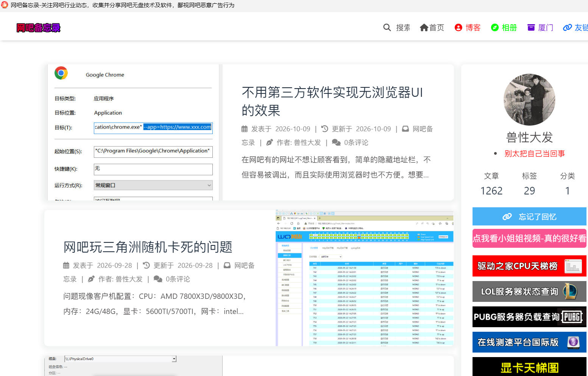
Task: Open the 相册 navigation item
Action: pyautogui.click(x=504, y=28)
